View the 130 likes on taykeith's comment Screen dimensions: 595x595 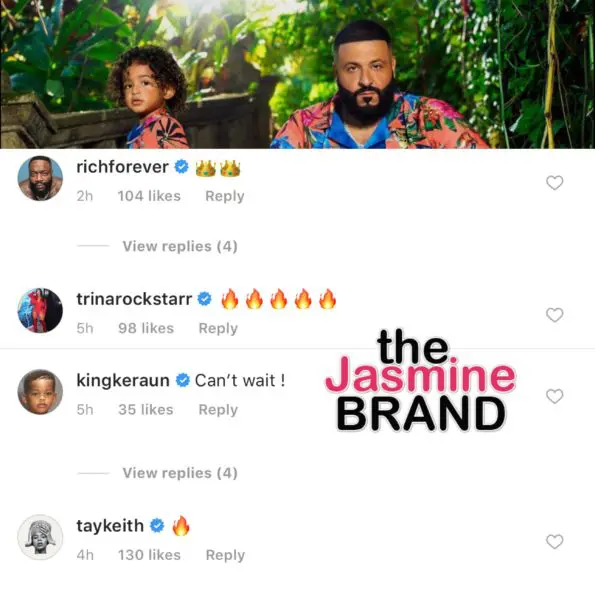(150, 555)
